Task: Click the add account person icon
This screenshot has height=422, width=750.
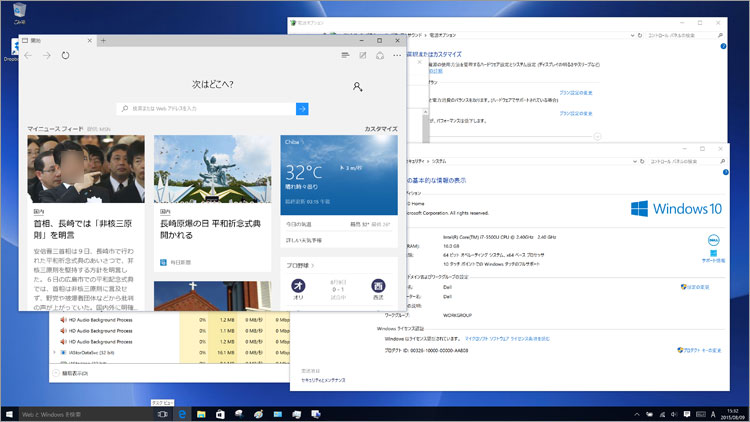Action: click(357, 88)
